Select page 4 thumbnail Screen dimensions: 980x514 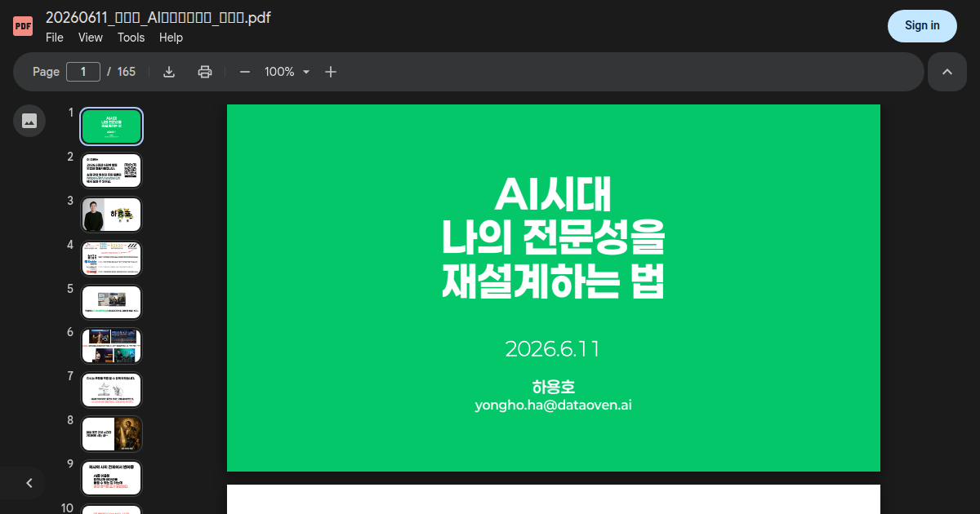tap(112, 259)
